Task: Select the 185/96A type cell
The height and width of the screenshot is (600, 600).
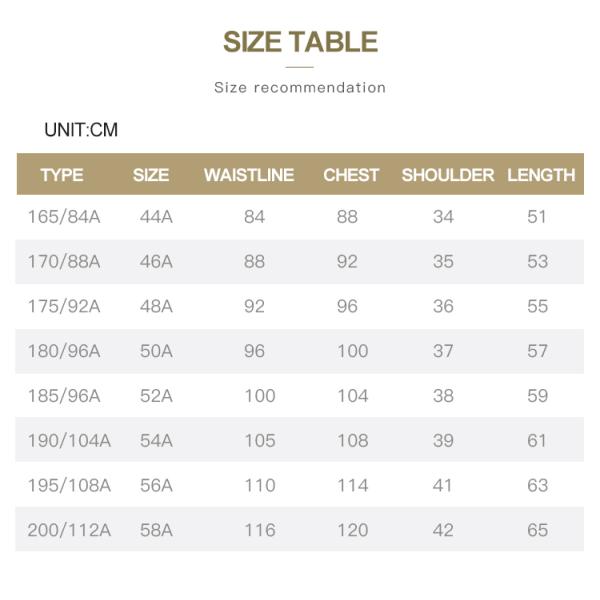Action: coord(64,396)
